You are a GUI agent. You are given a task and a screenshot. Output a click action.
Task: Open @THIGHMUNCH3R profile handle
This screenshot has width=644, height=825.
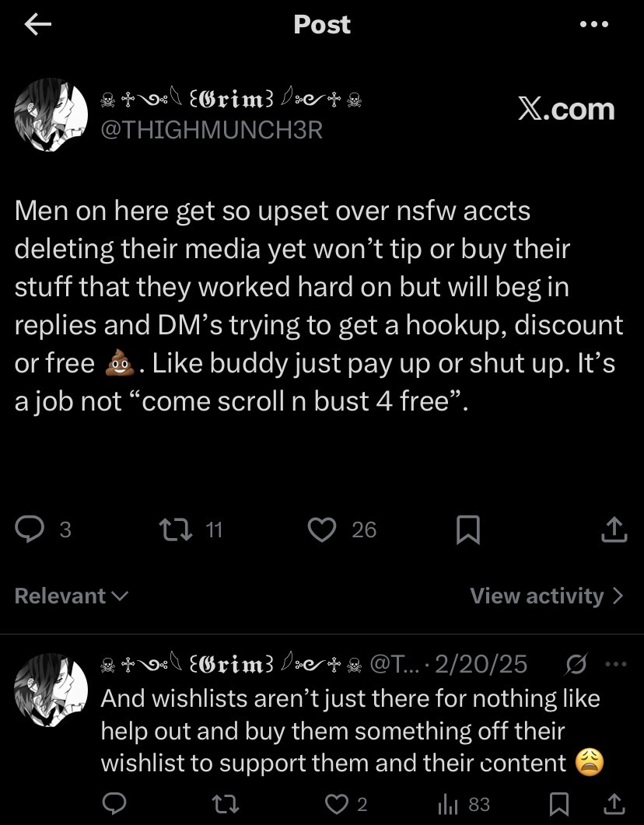(x=212, y=130)
